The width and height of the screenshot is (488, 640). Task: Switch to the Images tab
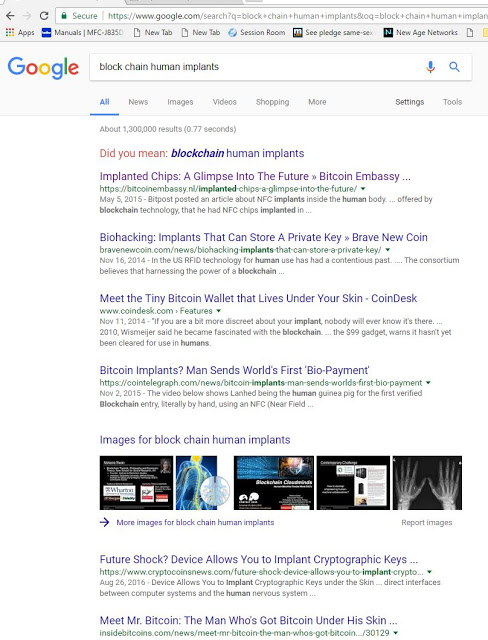180,102
